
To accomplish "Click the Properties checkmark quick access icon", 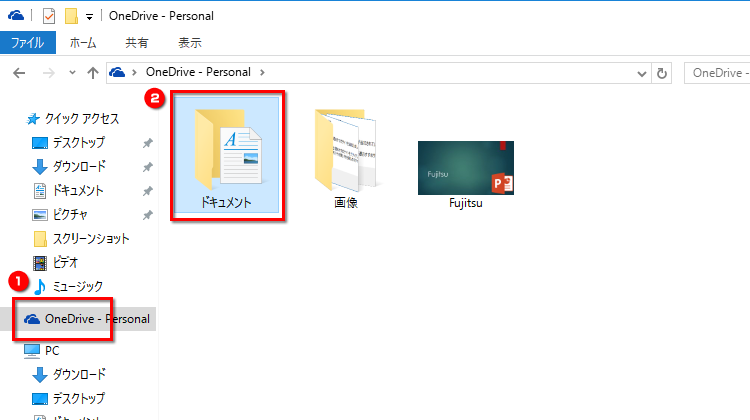I will (48, 16).
